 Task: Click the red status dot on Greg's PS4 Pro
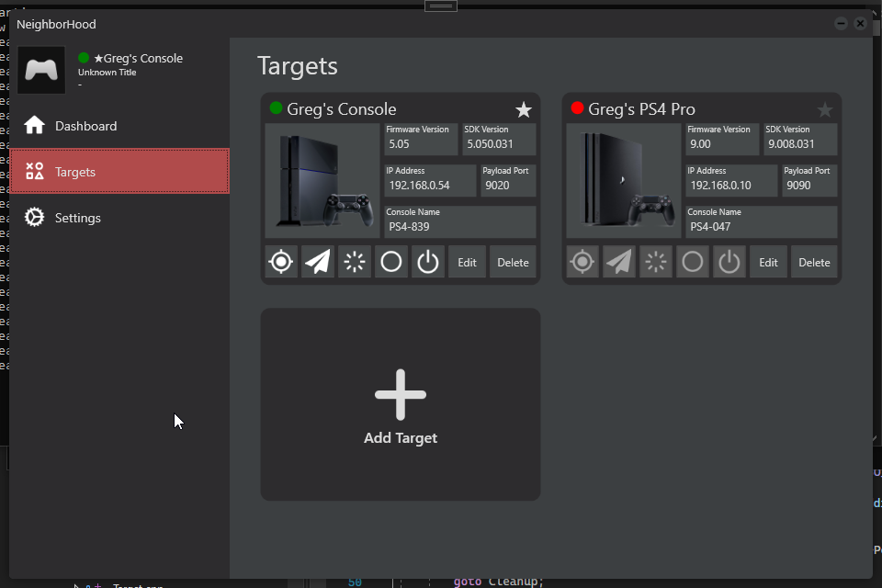click(577, 108)
